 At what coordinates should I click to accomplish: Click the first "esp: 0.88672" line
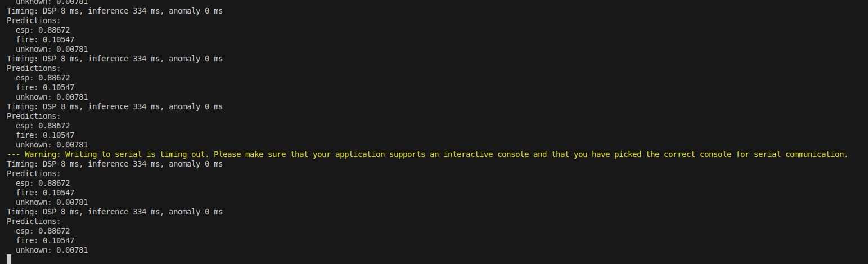coord(43,30)
